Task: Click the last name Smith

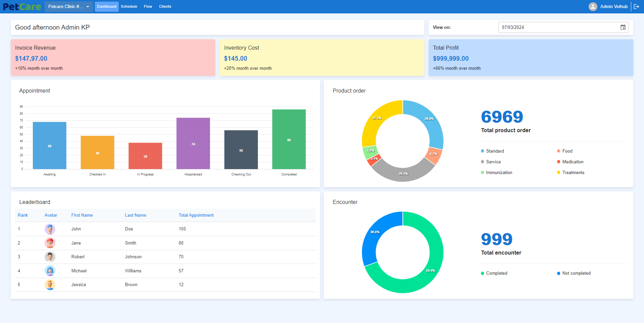Action: coord(130,243)
